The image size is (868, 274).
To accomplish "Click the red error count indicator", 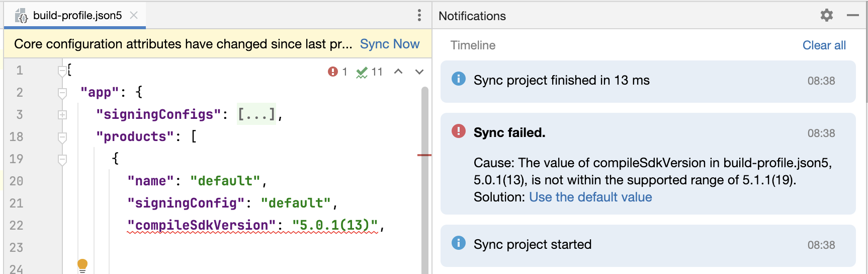I will (337, 72).
